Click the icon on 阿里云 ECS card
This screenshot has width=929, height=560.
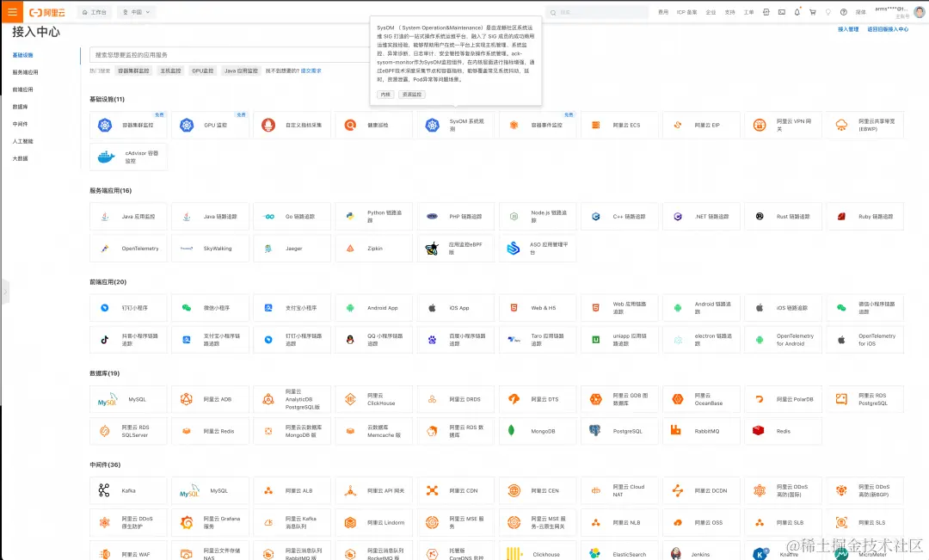(x=595, y=125)
